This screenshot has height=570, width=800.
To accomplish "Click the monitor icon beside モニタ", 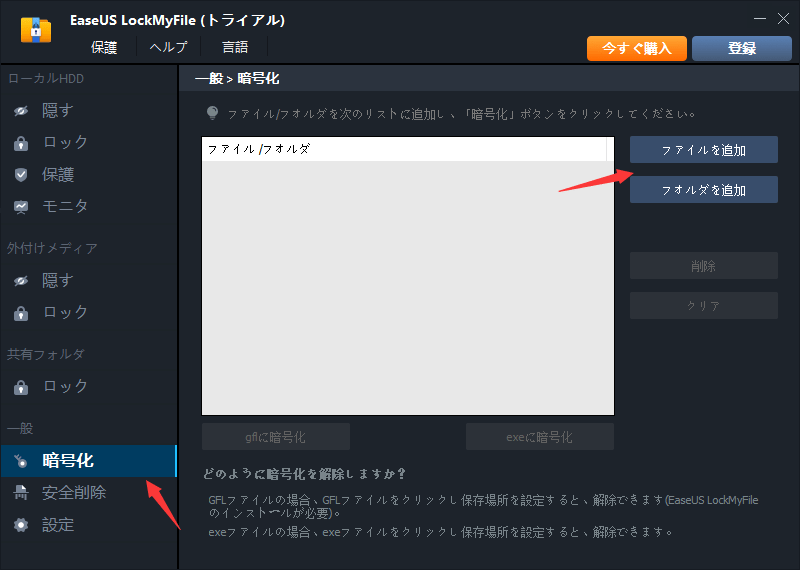I will [x=21, y=207].
